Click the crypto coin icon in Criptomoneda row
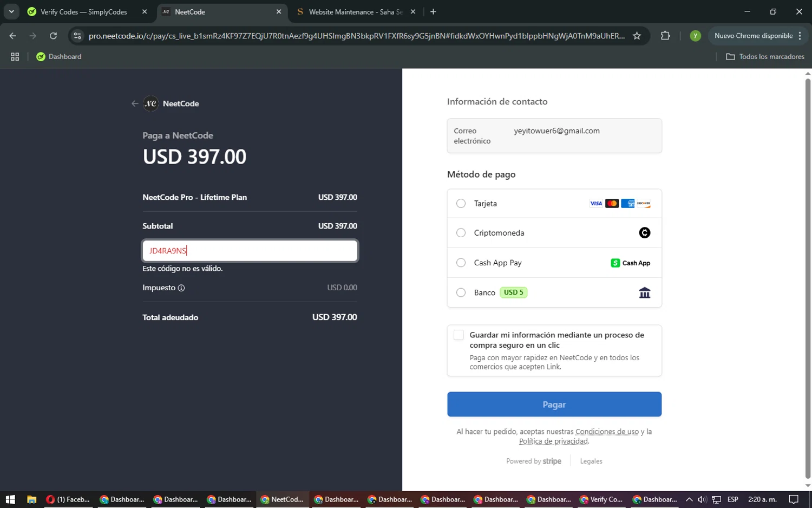 click(644, 233)
